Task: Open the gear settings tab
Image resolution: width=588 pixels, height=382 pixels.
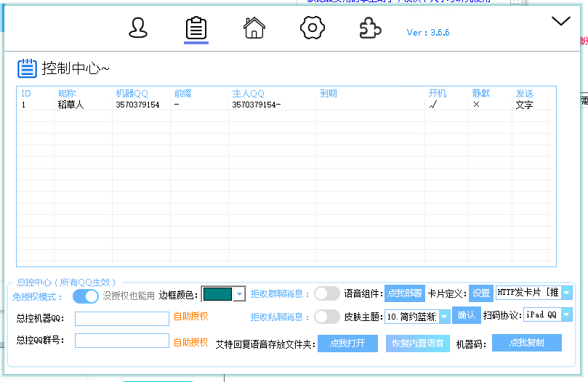Action: (x=312, y=28)
